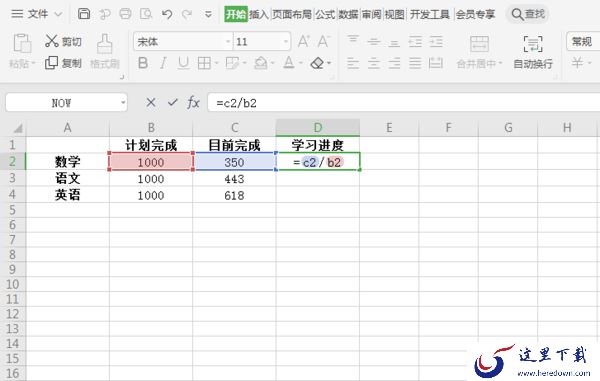Click cell containing 618

(x=234, y=195)
